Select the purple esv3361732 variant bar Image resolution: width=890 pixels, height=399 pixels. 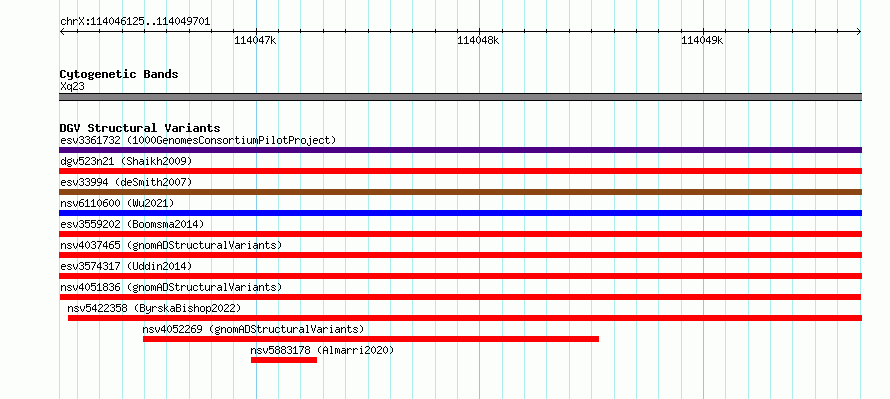460,150
